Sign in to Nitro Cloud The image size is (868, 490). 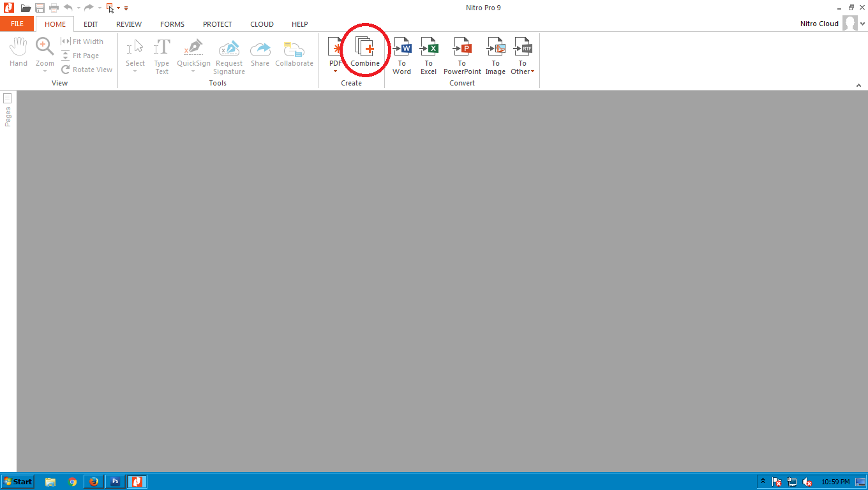pyautogui.click(x=819, y=24)
